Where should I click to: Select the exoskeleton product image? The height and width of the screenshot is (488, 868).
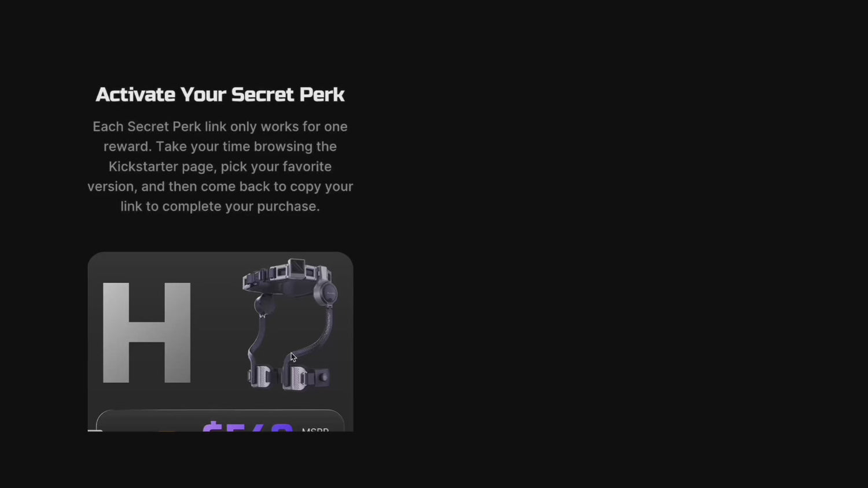[x=289, y=324]
